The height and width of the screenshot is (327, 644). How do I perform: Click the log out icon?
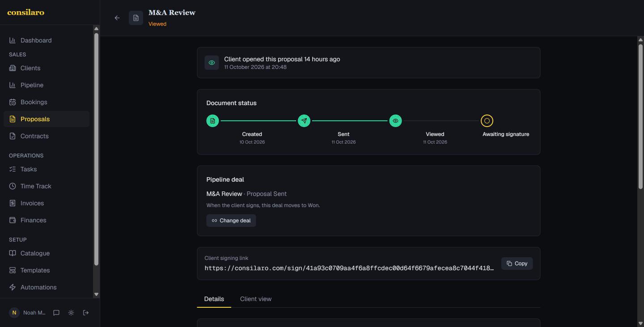click(86, 313)
